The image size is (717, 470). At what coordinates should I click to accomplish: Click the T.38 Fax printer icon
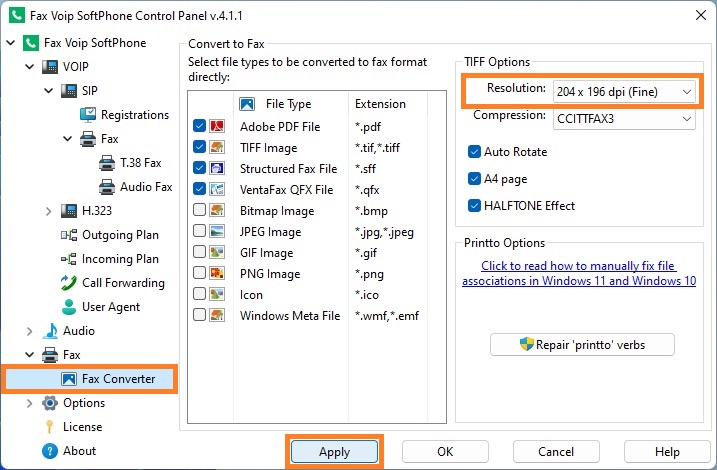click(x=107, y=163)
